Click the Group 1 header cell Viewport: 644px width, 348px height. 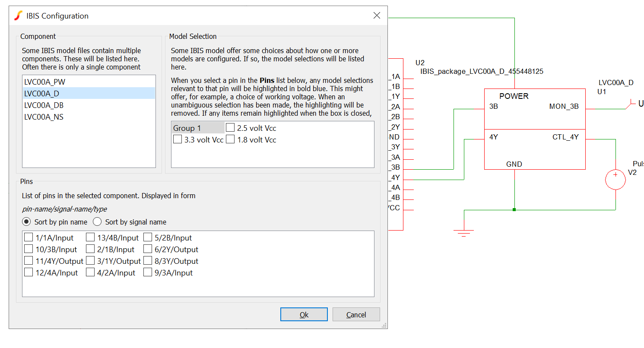pos(198,128)
